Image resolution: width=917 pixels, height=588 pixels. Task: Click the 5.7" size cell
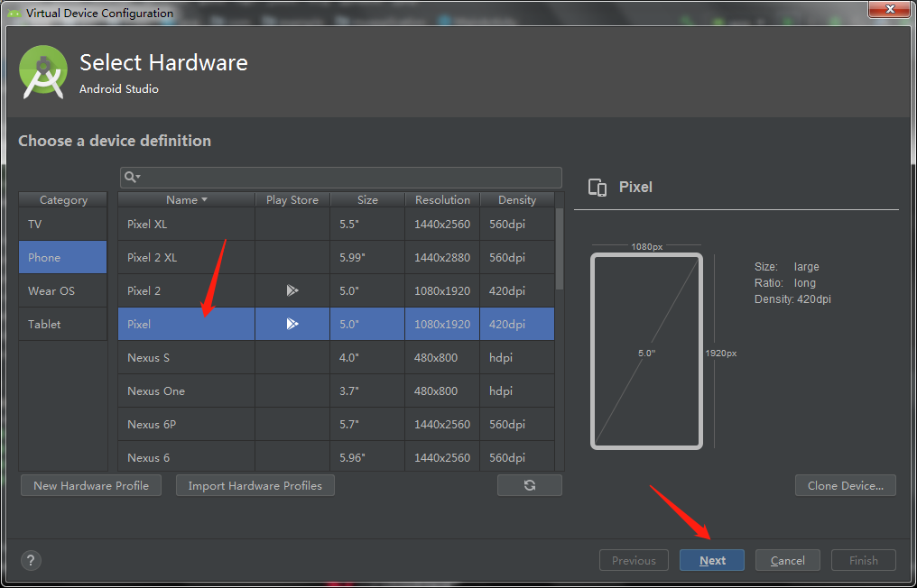coord(367,424)
